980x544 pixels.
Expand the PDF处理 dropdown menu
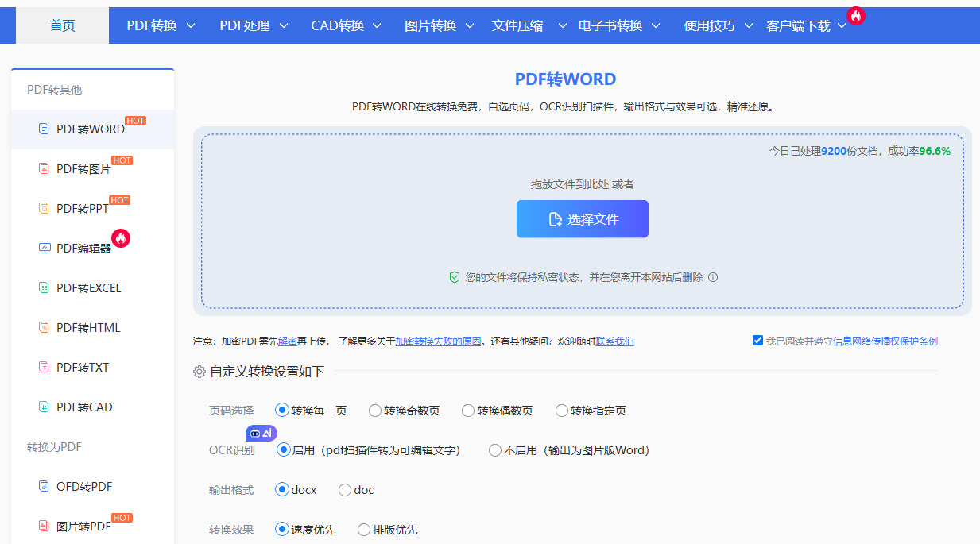click(254, 25)
